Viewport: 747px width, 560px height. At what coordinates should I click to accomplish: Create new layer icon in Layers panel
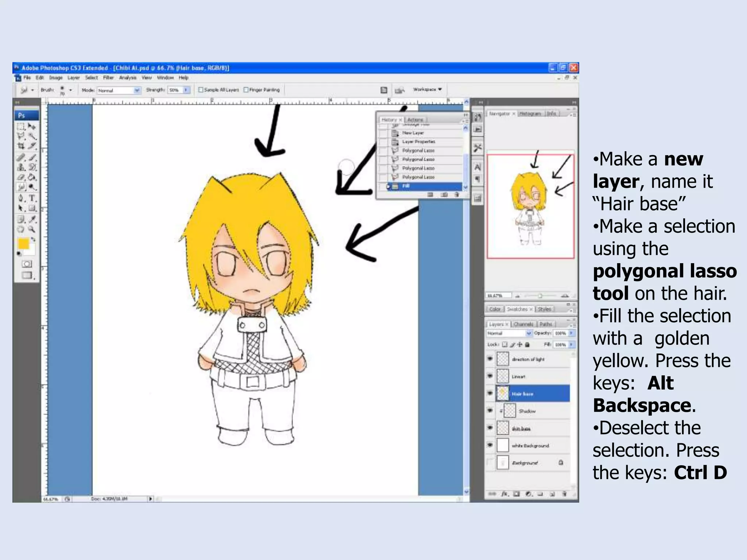pos(552,494)
